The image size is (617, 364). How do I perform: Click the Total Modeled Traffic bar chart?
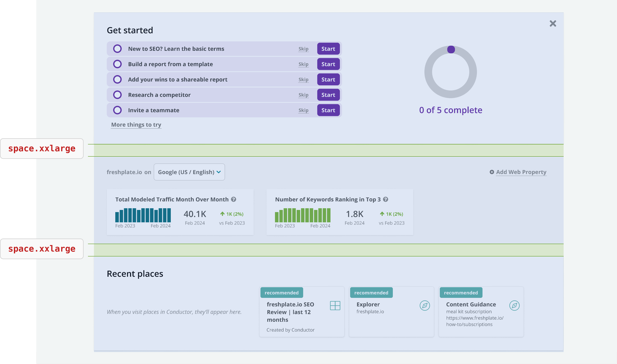pos(143,215)
